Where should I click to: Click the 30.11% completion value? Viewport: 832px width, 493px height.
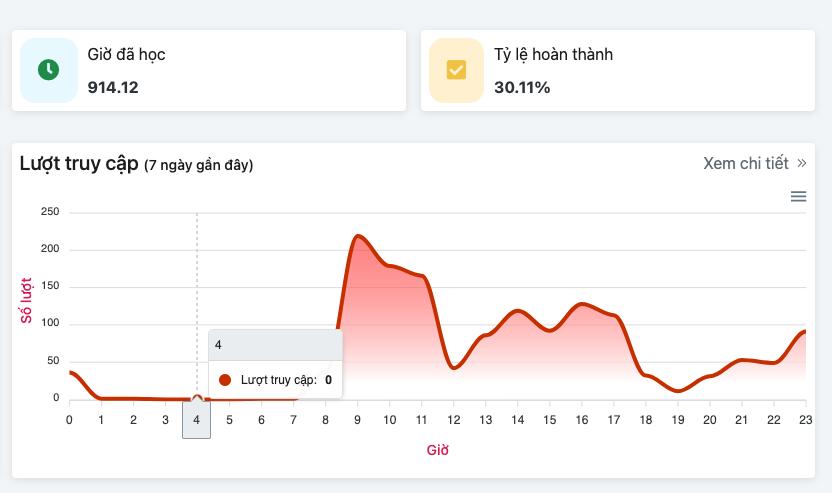[x=522, y=87]
